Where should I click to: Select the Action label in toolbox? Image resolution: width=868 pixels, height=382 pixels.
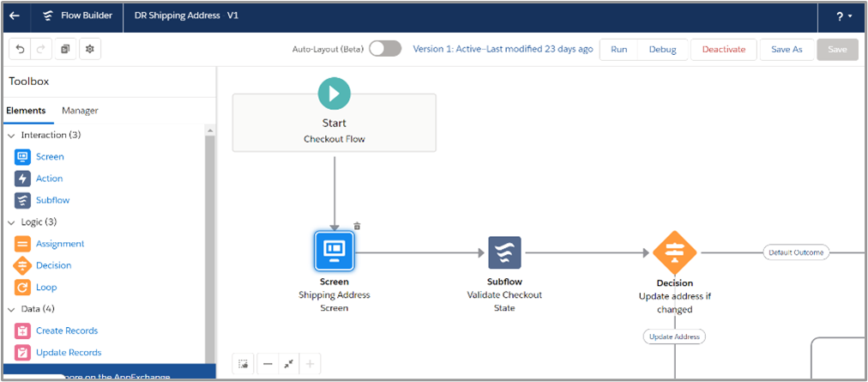49,179
